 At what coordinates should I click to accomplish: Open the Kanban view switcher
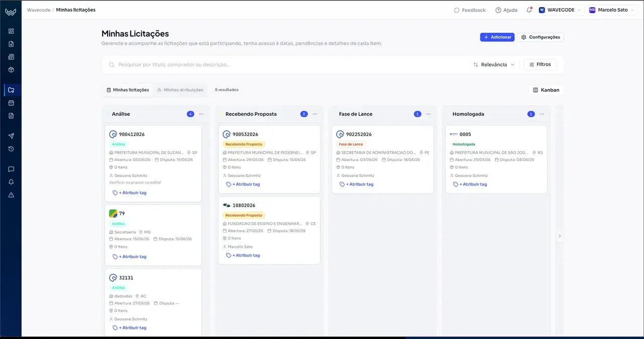(546, 90)
